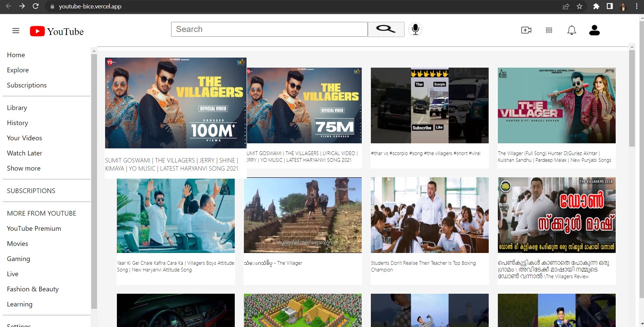The width and height of the screenshot is (644, 327).
Task: Show more sidebar categories
Action: (x=24, y=168)
